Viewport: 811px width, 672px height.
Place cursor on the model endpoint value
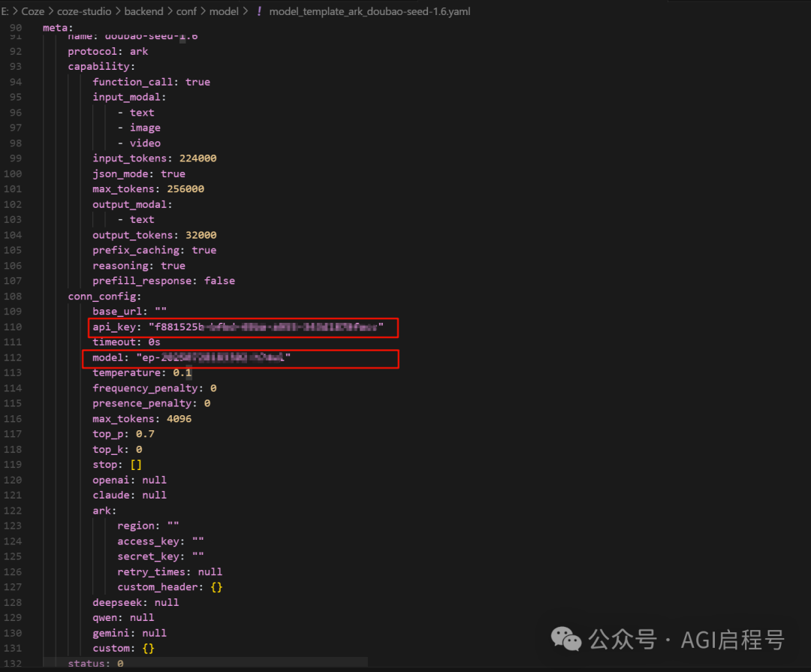click(x=213, y=357)
